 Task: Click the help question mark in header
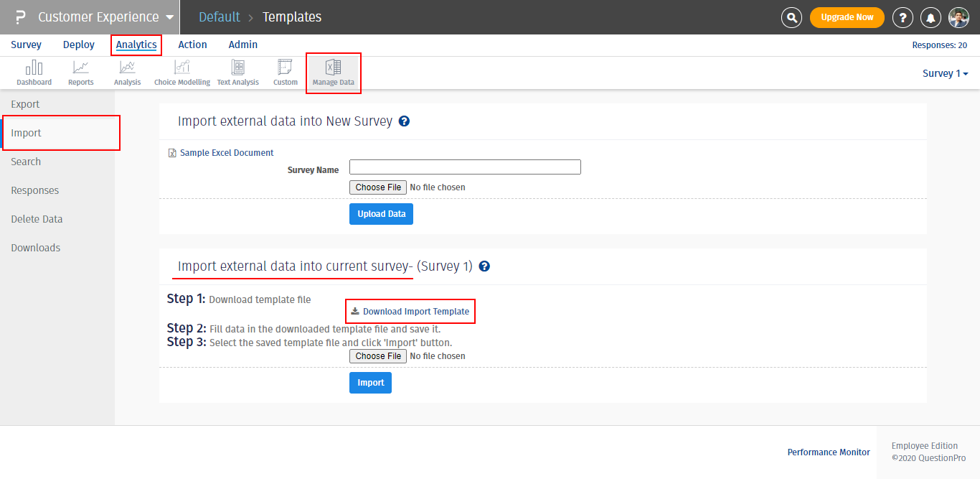[x=903, y=17]
